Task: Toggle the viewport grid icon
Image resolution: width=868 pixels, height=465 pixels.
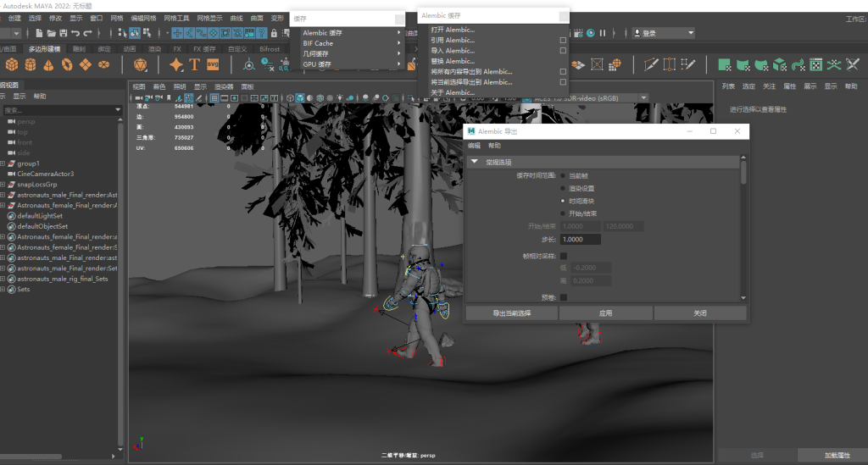Action: (x=214, y=98)
